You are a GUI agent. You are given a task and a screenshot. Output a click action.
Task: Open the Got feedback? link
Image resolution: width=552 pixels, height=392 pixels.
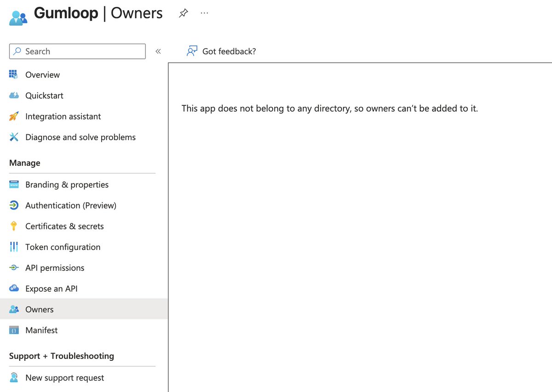click(229, 51)
